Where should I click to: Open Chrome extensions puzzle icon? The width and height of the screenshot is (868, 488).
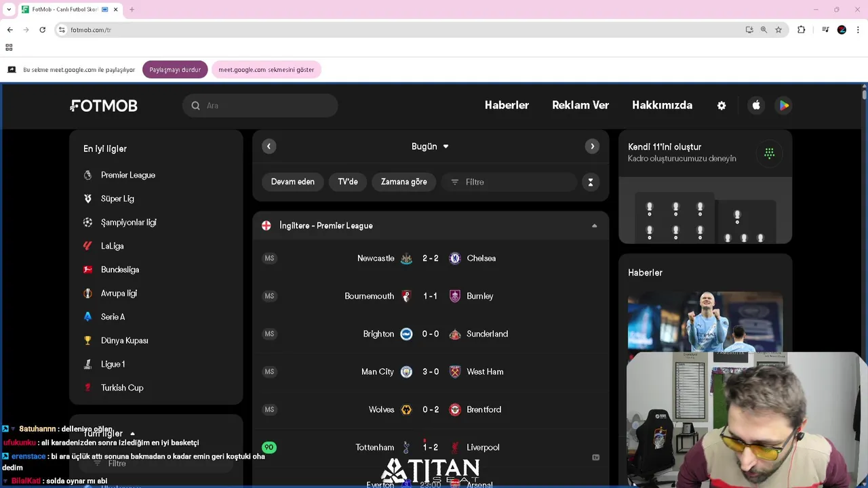point(802,30)
